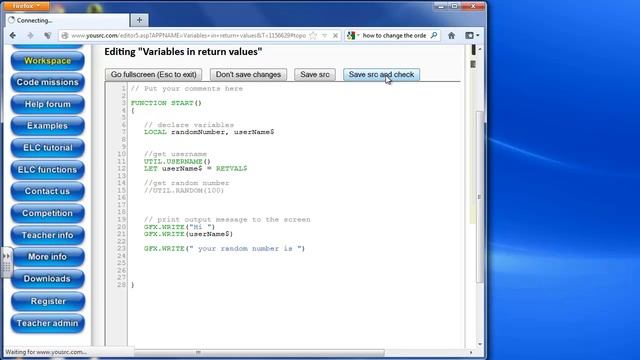Open Teacher info page
The width and height of the screenshot is (640, 360).
tap(47, 235)
